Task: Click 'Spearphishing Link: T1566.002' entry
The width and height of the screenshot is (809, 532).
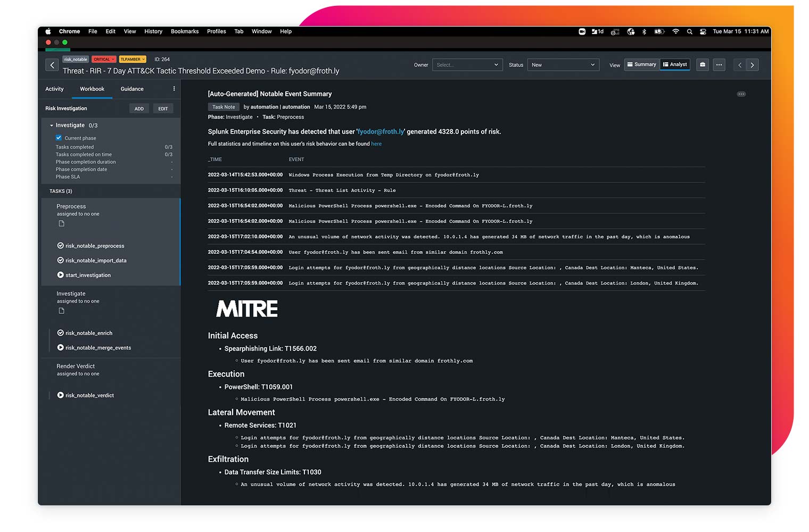Action: tap(270, 348)
